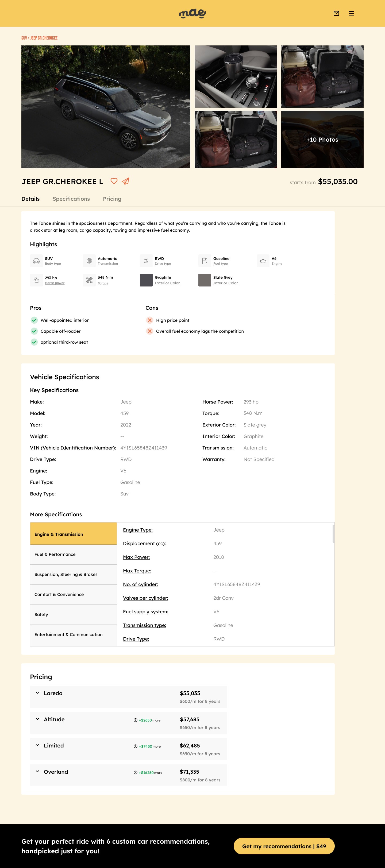The height and width of the screenshot is (868, 385).
Task: Click the $57,685 Altitude price
Action: point(190,719)
